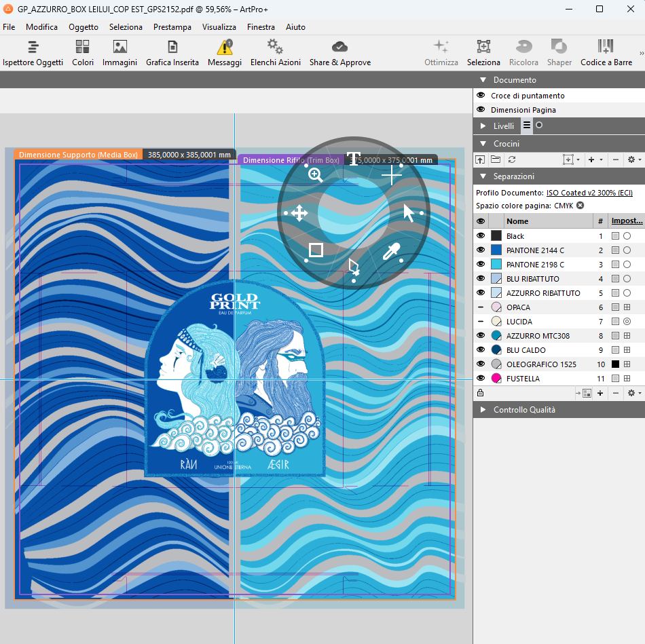Show the OPACA separation

click(x=481, y=307)
